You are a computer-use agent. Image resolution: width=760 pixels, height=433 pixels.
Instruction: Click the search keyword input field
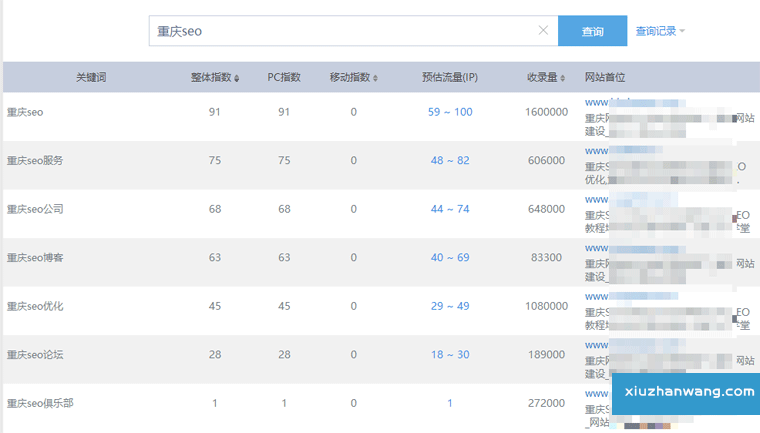click(340, 31)
